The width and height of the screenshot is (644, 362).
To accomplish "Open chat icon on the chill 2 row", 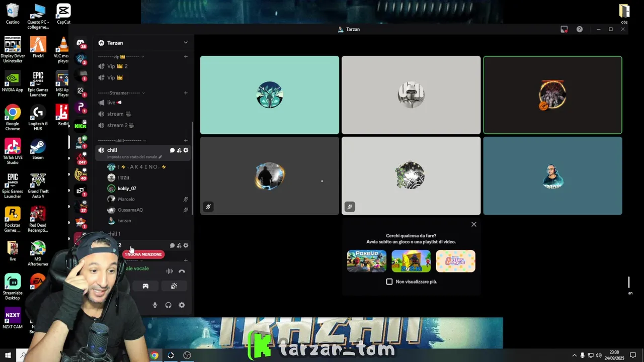I will [x=172, y=245].
